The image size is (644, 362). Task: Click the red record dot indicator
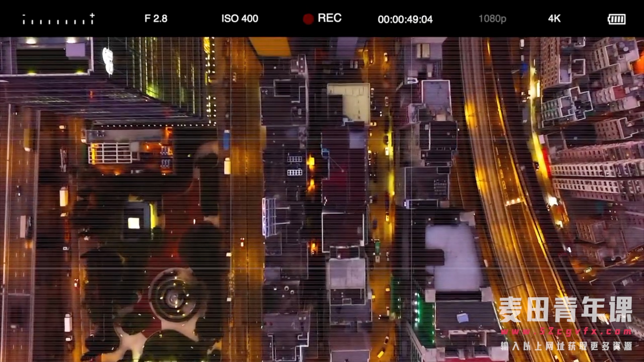tap(308, 19)
